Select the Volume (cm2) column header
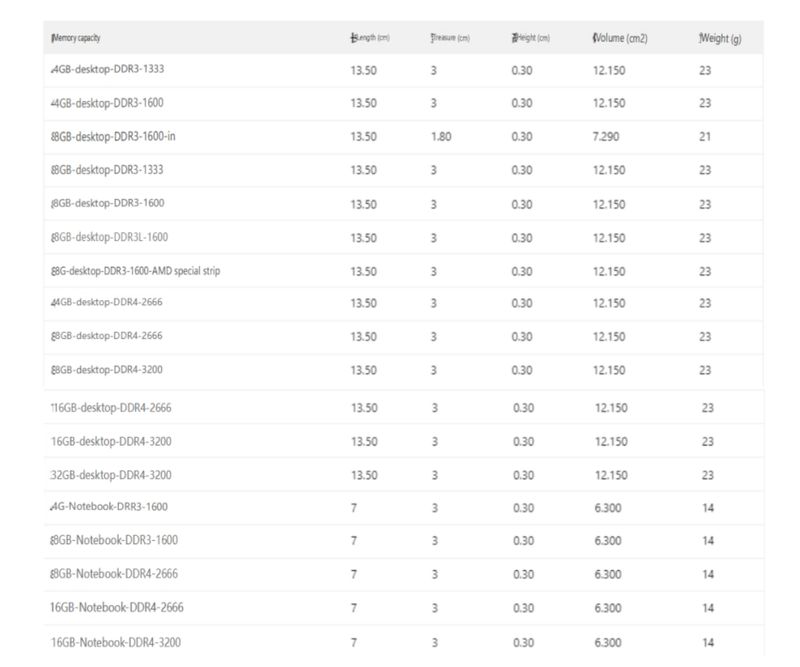The height and width of the screenshot is (667, 800). point(620,39)
